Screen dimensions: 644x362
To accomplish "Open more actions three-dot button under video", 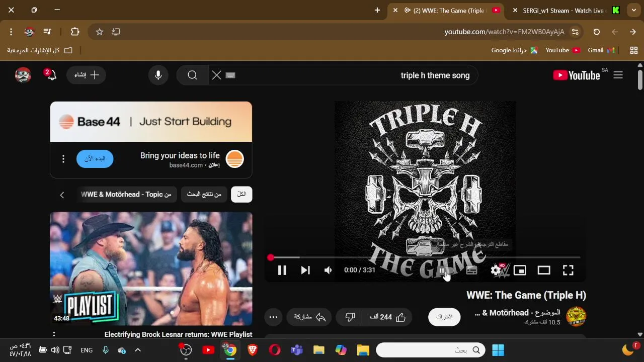I will point(273,317).
